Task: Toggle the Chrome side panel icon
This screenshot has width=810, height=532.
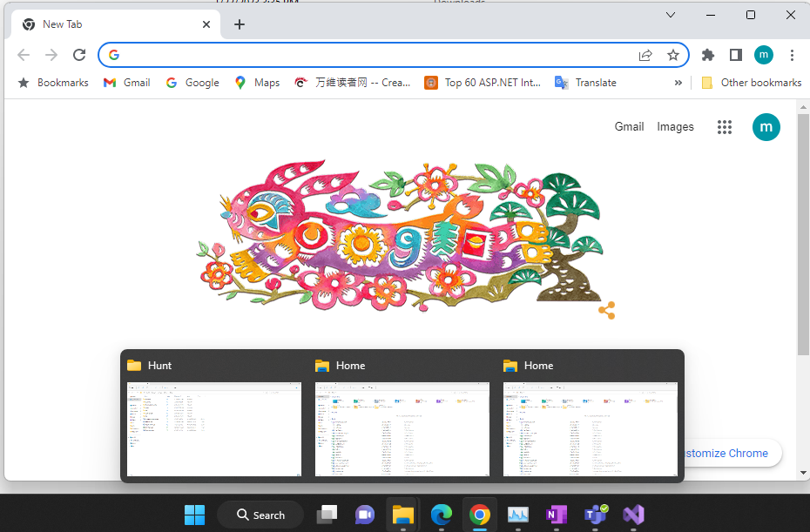Action: [736, 55]
